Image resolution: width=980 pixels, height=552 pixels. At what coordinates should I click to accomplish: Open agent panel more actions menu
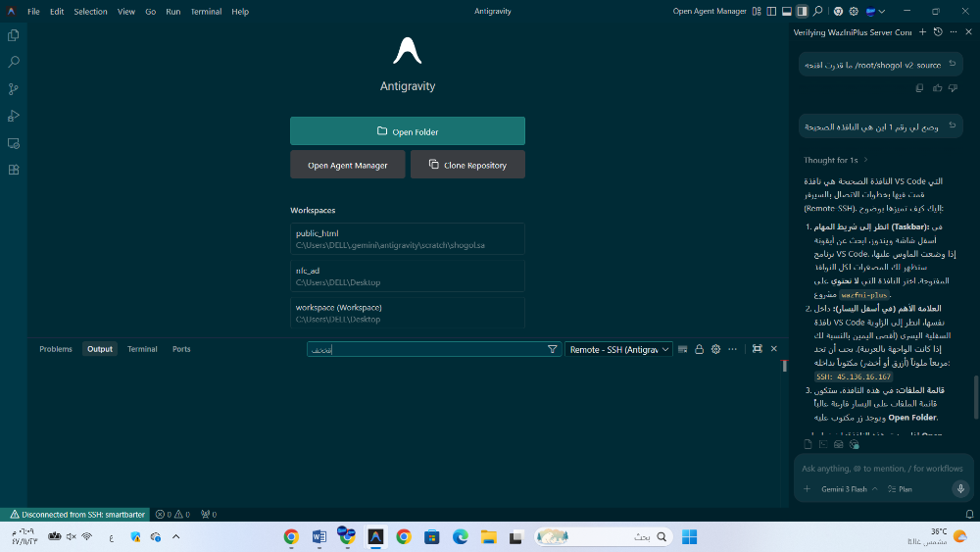point(954,32)
